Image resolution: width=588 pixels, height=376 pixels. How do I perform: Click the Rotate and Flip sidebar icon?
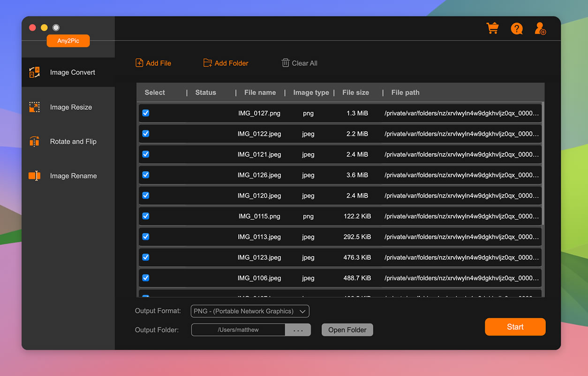34,141
